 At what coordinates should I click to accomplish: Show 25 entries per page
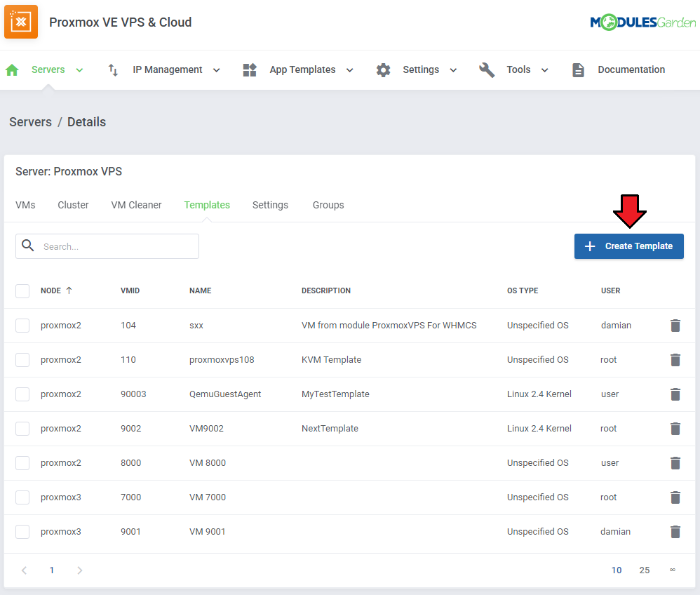coord(644,570)
